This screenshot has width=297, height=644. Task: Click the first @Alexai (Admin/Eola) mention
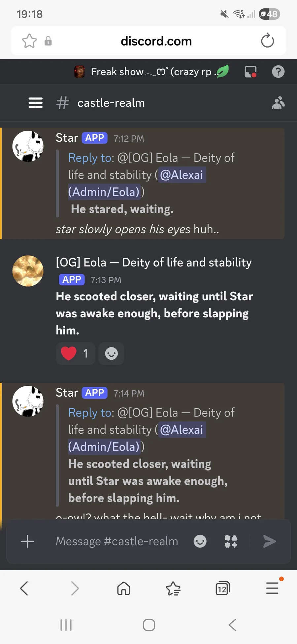coord(137,183)
